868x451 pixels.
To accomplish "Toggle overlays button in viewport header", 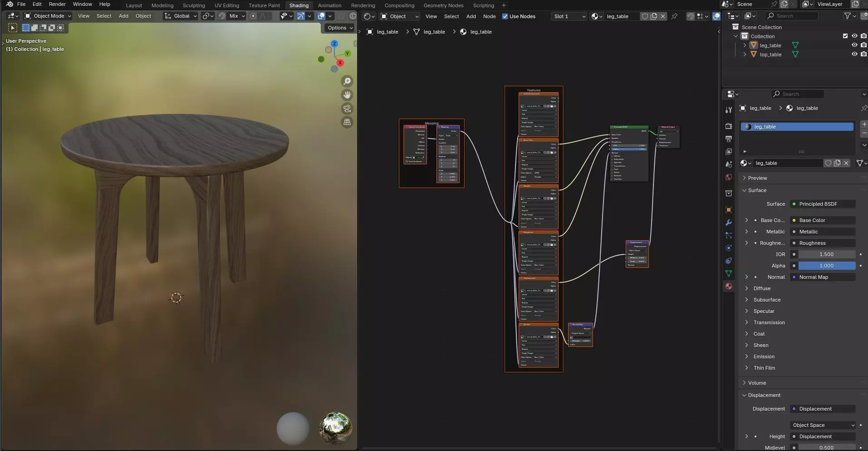I will pos(321,16).
